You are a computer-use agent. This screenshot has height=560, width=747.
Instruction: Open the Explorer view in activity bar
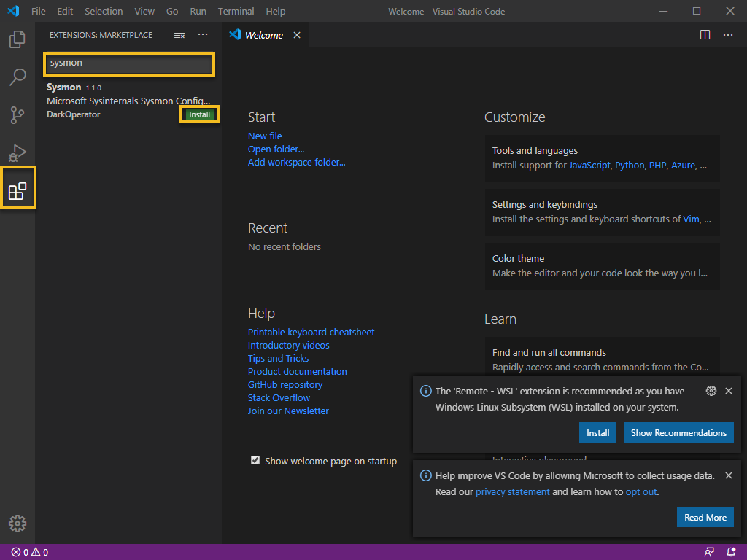click(18, 39)
